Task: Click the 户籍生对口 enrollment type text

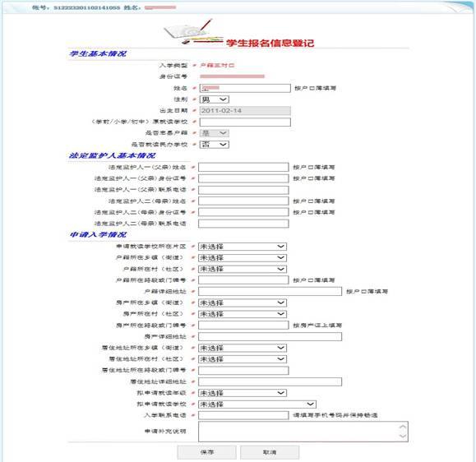Action: click(x=217, y=66)
